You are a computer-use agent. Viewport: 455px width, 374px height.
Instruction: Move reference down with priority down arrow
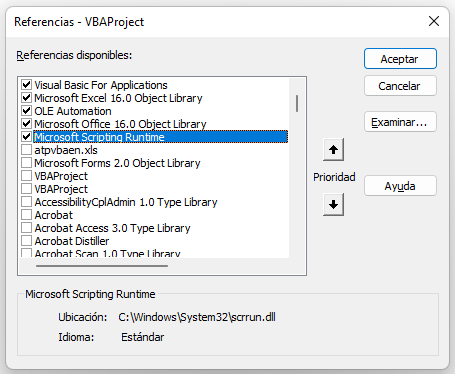coord(333,204)
